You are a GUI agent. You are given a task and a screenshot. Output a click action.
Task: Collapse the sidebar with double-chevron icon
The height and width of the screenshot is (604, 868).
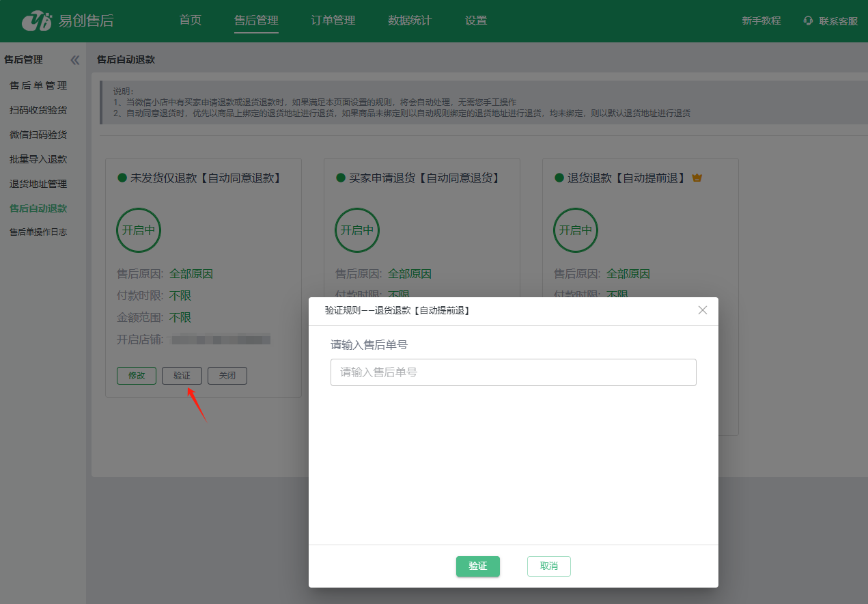coord(75,60)
